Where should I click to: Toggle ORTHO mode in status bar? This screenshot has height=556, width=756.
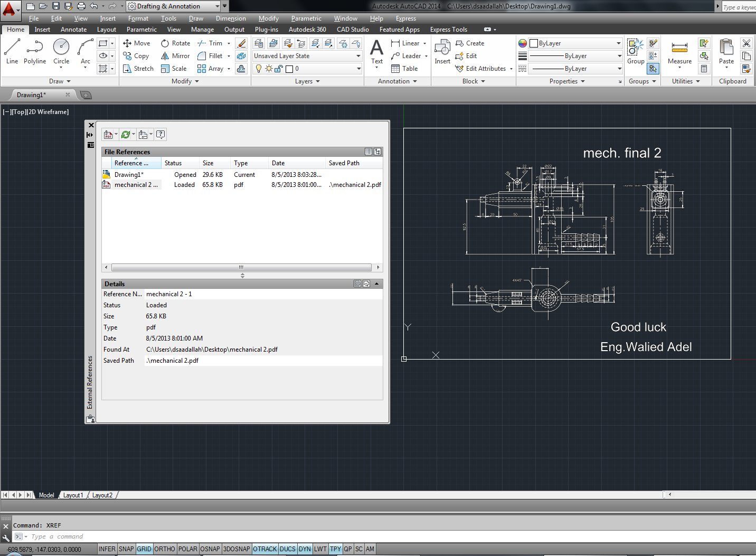[165, 549]
